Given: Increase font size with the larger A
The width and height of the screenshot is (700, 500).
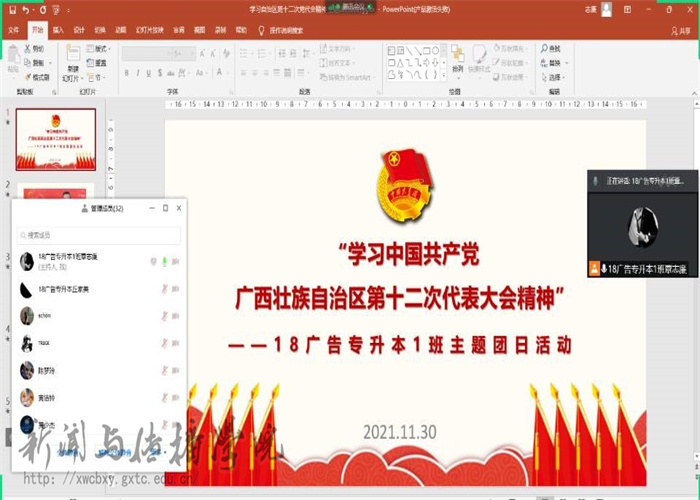Looking at the screenshot, I should [202, 54].
